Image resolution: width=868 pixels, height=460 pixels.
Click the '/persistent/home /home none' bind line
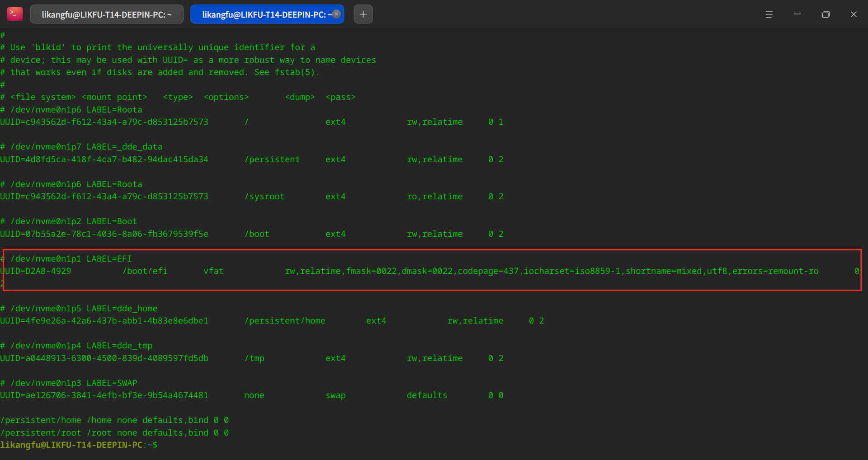click(114, 420)
